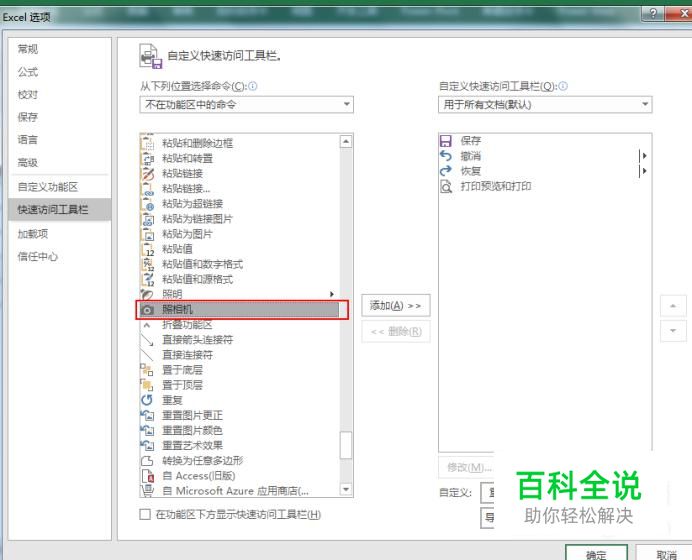This screenshot has height=560, width=692.
Task: Pick the 折叠功能区 chevron icon
Action: (147, 325)
